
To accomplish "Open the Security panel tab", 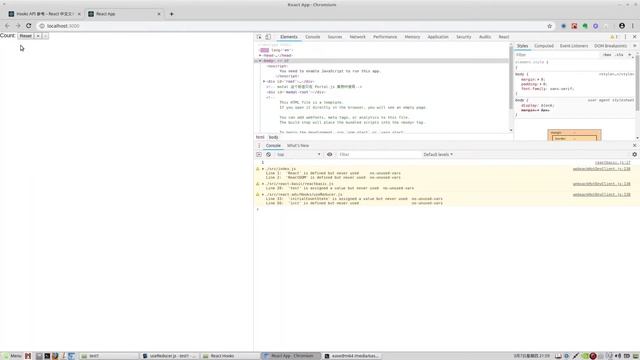I will tap(464, 37).
